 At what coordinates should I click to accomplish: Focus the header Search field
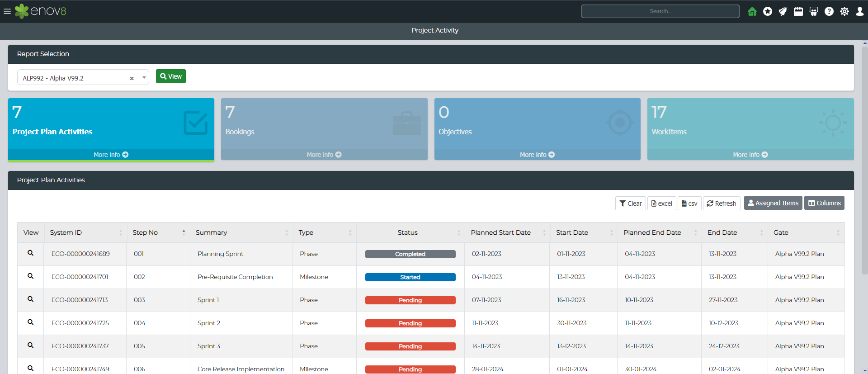click(660, 11)
